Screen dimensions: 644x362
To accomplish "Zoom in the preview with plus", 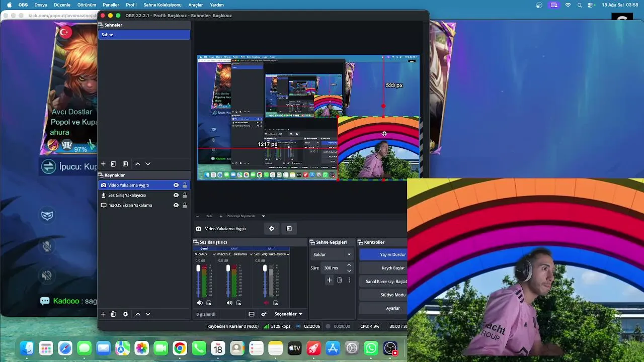I will (220, 216).
